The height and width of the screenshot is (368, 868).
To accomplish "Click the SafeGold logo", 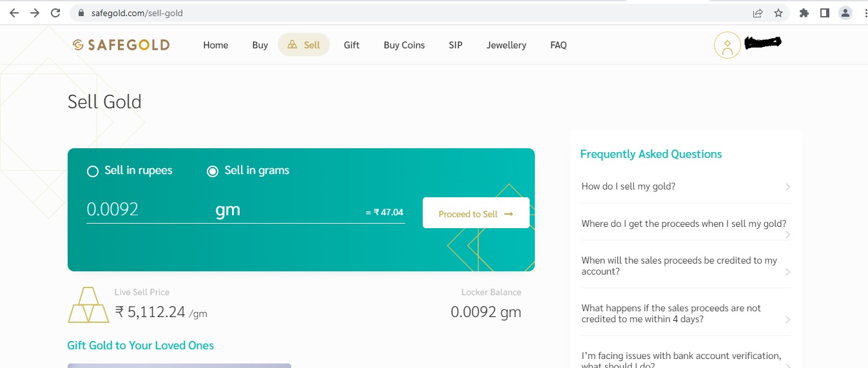I will 121,44.
